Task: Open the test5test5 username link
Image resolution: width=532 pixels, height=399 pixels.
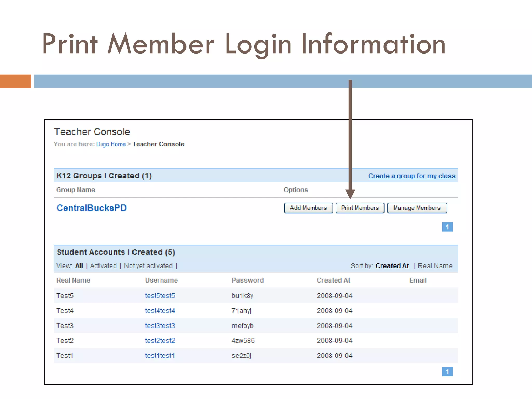Action: [160, 296]
